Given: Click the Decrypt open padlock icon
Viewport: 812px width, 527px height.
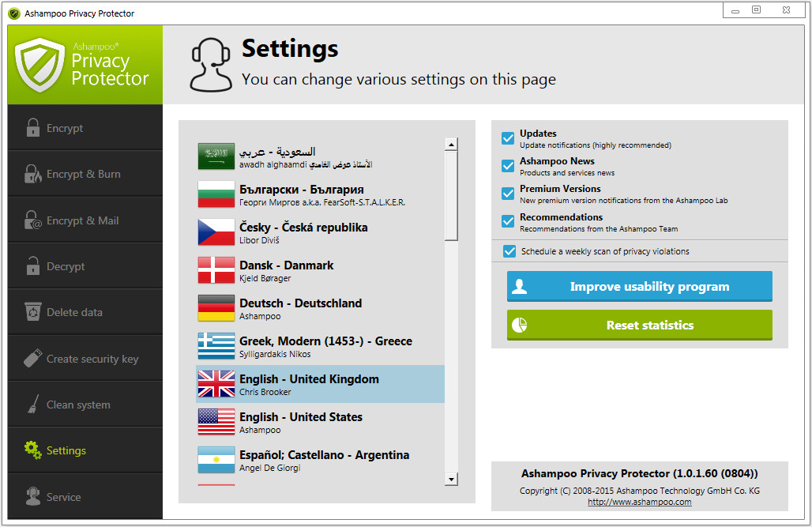Looking at the screenshot, I should tap(32, 266).
